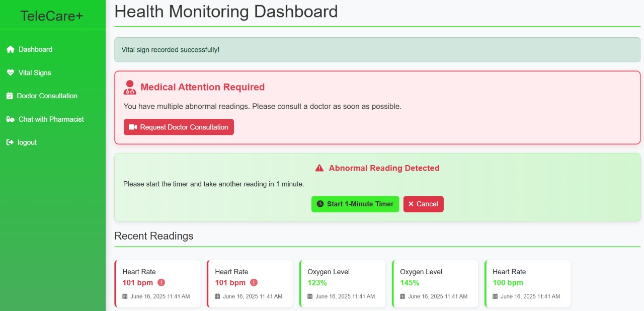This screenshot has height=311, width=644.
Task: Select the Oxygen Level 145% reading card
Action: tap(435, 284)
